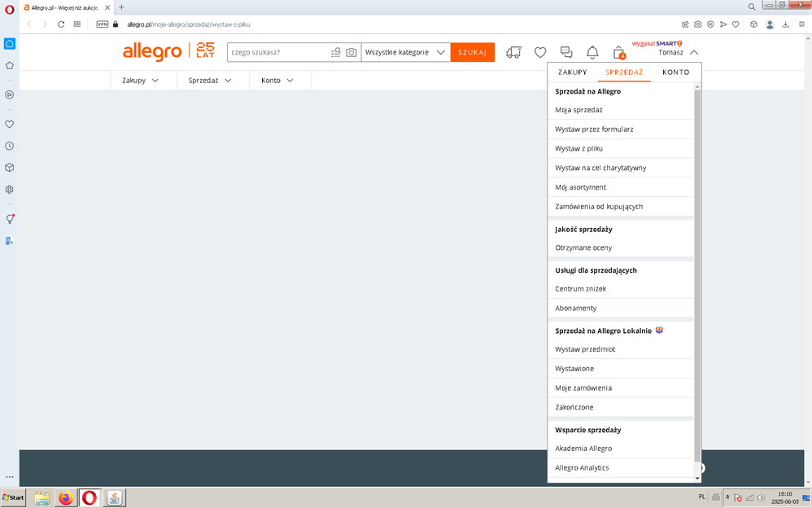Image resolution: width=812 pixels, height=508 pixels.
Task: Select Wystaw na cel charytatywny
Action: coord(621,168)
